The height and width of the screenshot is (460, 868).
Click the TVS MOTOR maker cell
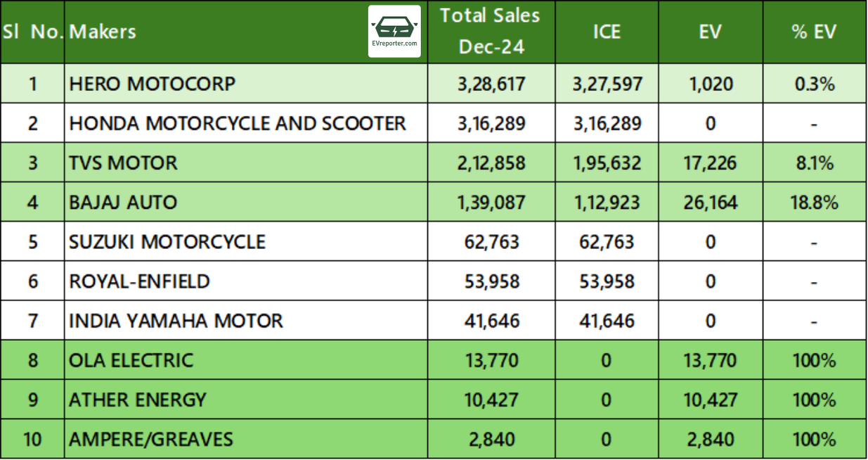[x=246, y=162]
